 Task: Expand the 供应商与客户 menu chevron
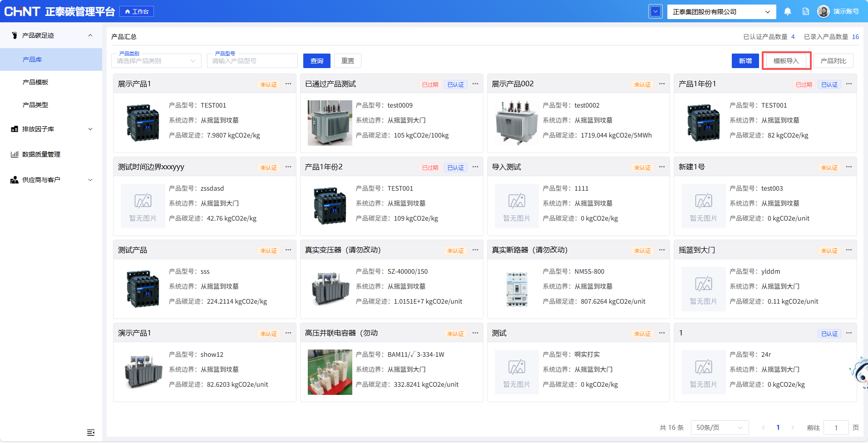(x=90, y=180)
